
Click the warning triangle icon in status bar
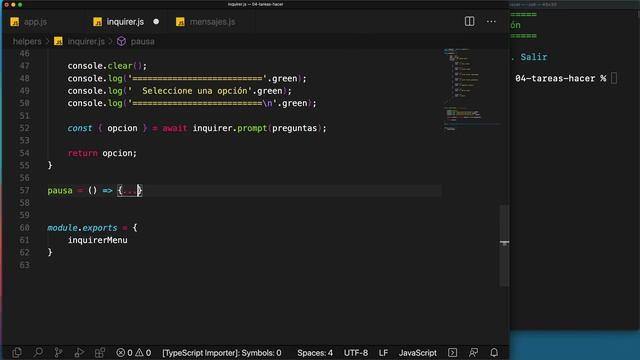tap(139, 352)
